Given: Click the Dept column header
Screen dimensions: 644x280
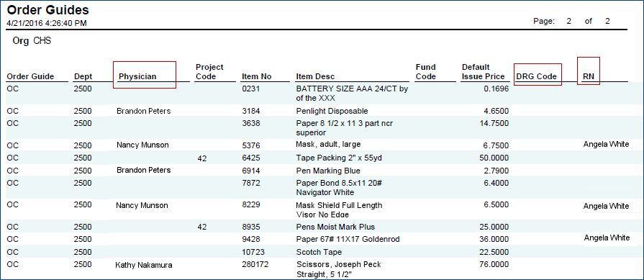Looking at the screenshot, I should click(83, 76).
